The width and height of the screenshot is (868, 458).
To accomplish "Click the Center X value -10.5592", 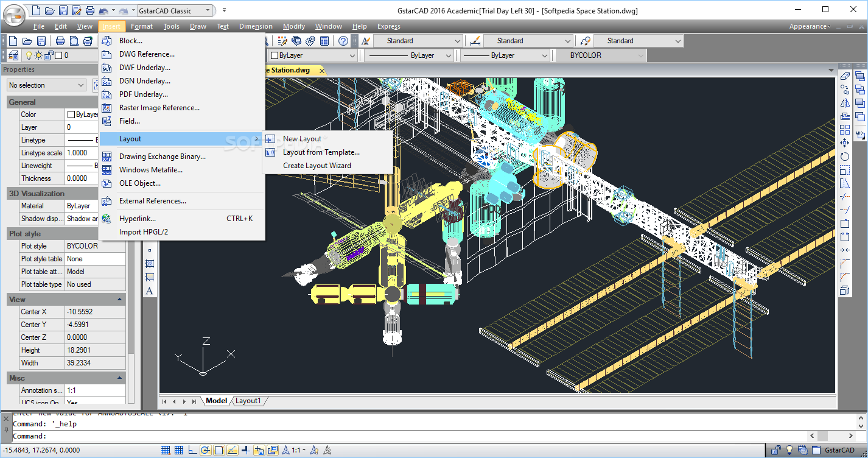I will tap(95, 312).
